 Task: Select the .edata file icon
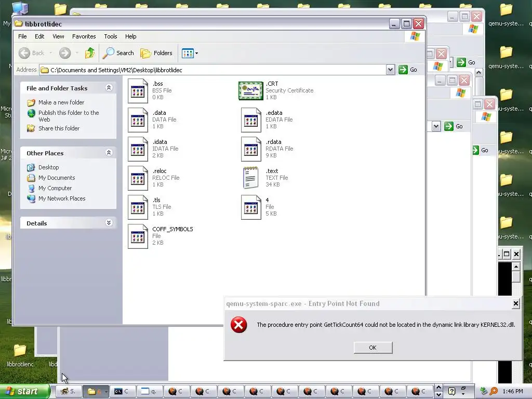[x=251, y=120]
